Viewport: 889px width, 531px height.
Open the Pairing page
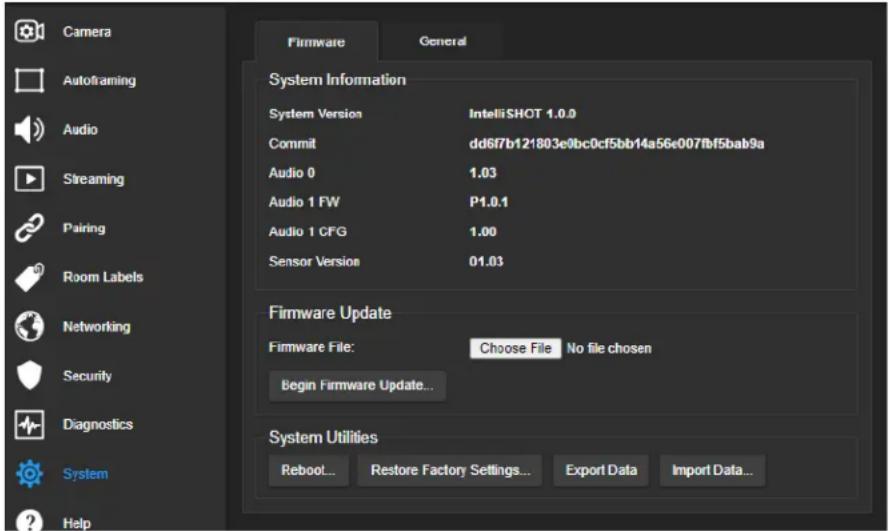tap(84, 228)
